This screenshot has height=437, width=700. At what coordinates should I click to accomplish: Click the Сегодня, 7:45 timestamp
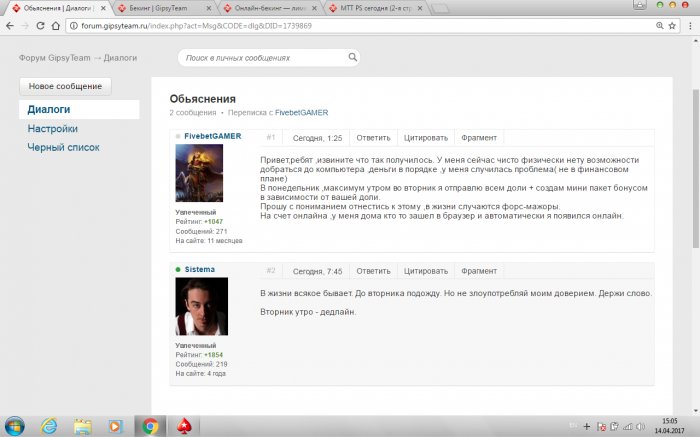click(317, 271)
